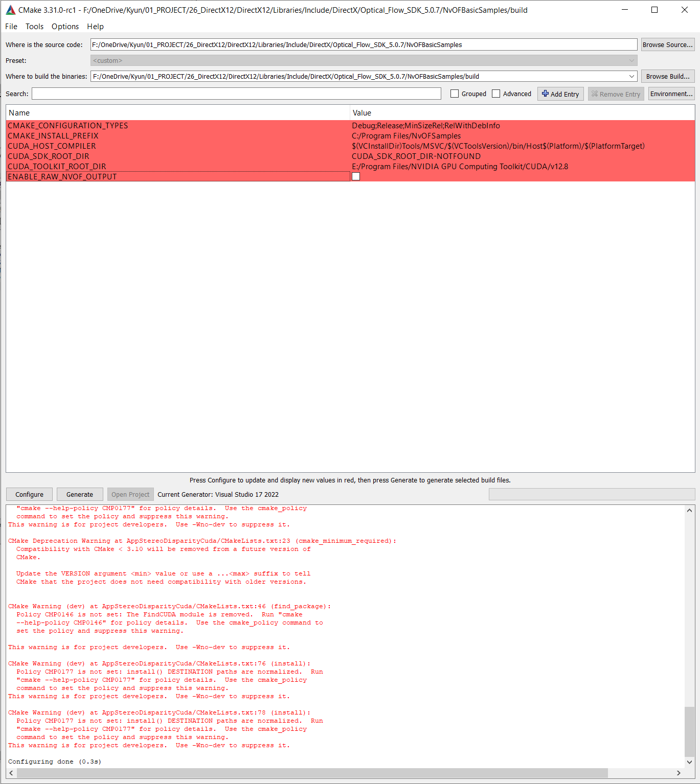Image resolution: width=700 pixels, height=784 pixels.
Task: Click the 'Current Generator: Visual Studio 17 2022' label
Action: coord(218,494)
